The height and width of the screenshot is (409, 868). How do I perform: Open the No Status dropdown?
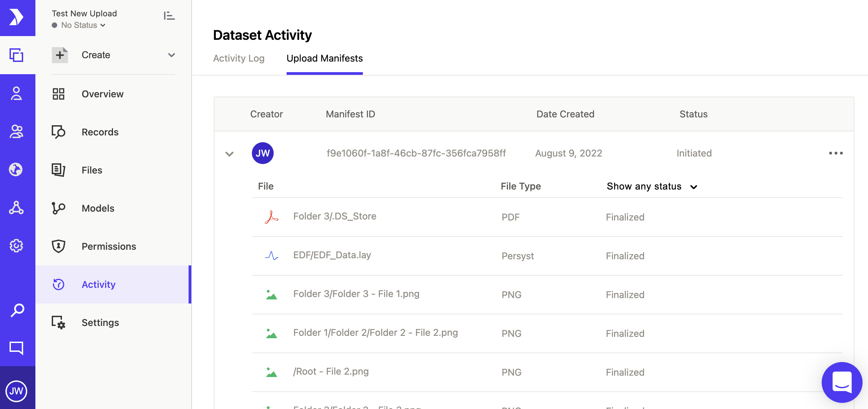79,25
